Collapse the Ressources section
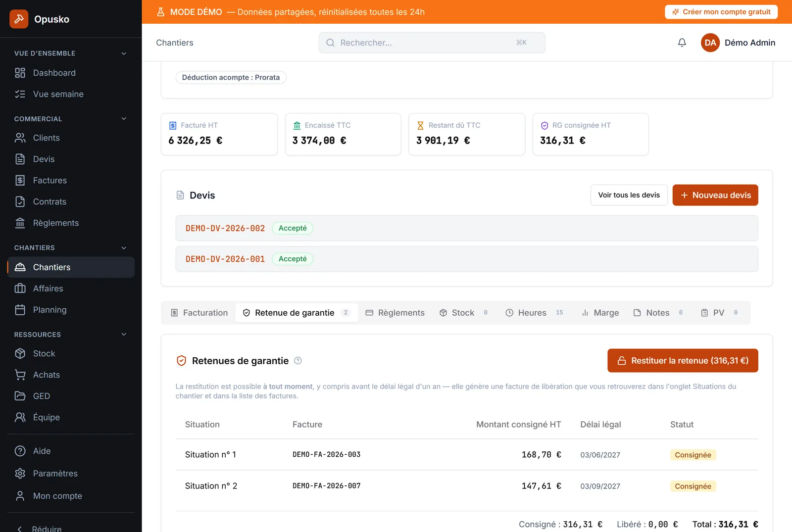This screenshot has width=792, height=532. click(124, 335)
